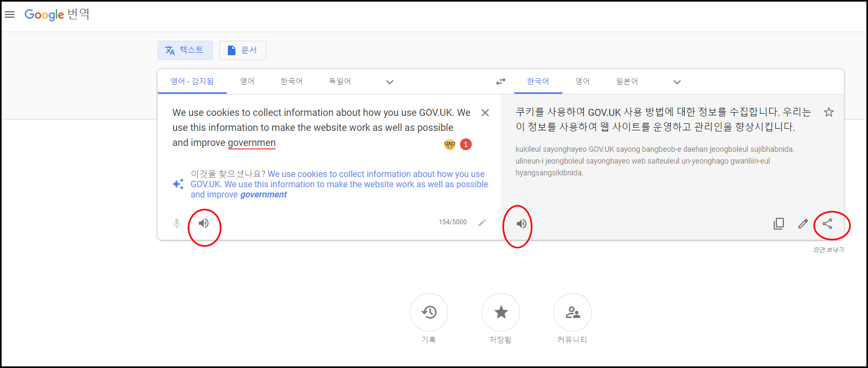Open the main hamburger menu
The height and width of the screenshot is (368, 868).
pyautogui.click(x=10, y=14)
